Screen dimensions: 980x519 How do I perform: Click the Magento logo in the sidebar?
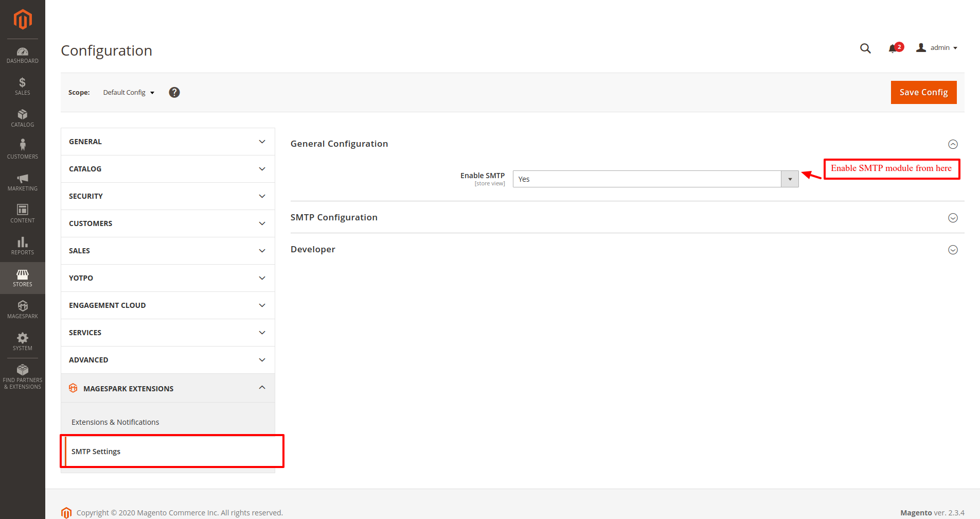coord(23,20)
